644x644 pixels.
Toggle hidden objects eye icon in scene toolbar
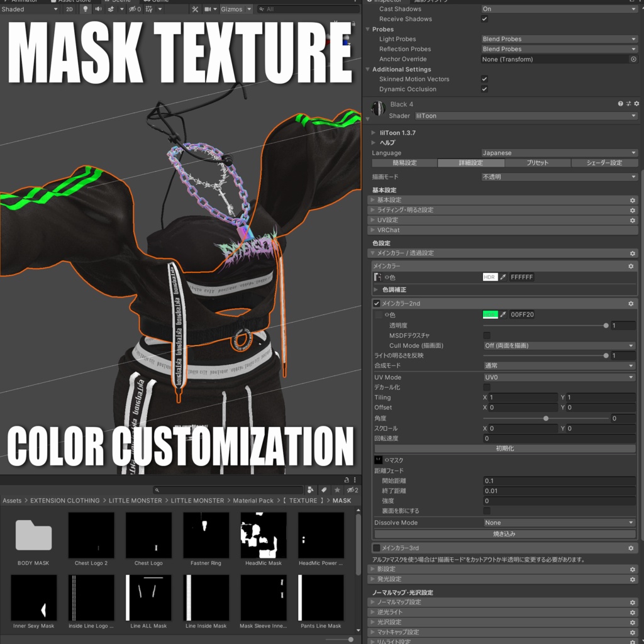click(x=135, y=9)
